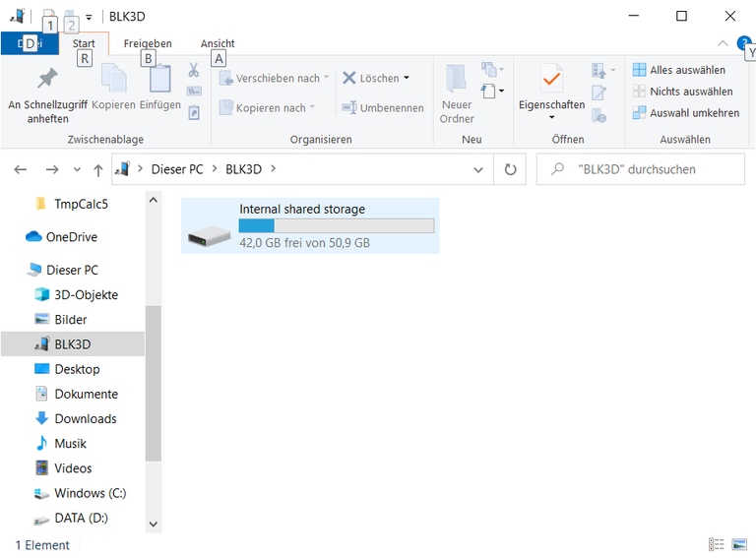Click the up arrow to go to the parent folder

pyautogui.click(x=97, y=169)
